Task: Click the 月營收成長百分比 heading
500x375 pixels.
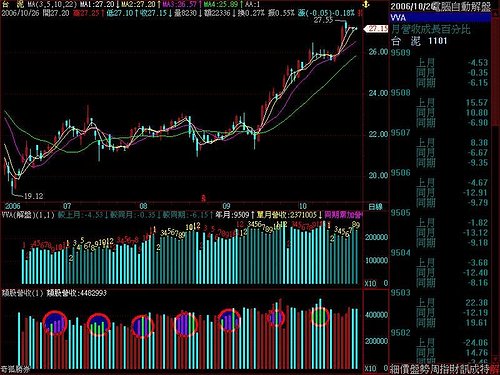Action: (431, 29)
